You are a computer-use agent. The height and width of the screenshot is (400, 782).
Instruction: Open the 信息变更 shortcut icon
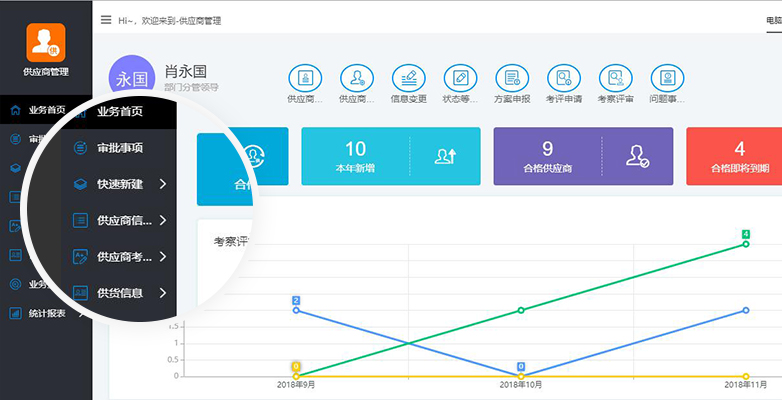(408, 78)
